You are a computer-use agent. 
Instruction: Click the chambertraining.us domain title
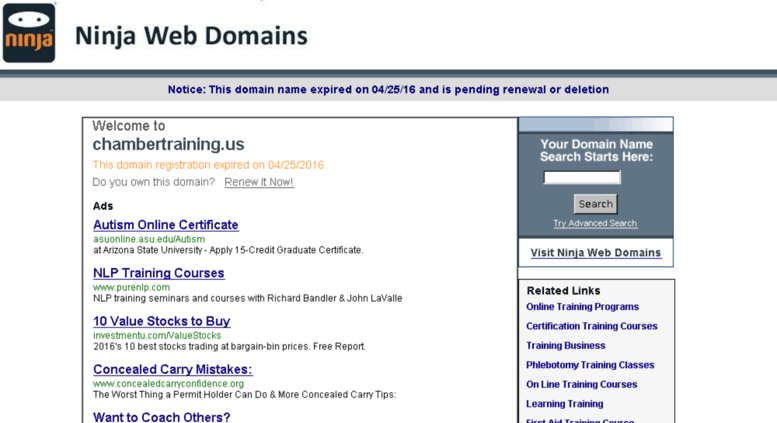(168, 144)
